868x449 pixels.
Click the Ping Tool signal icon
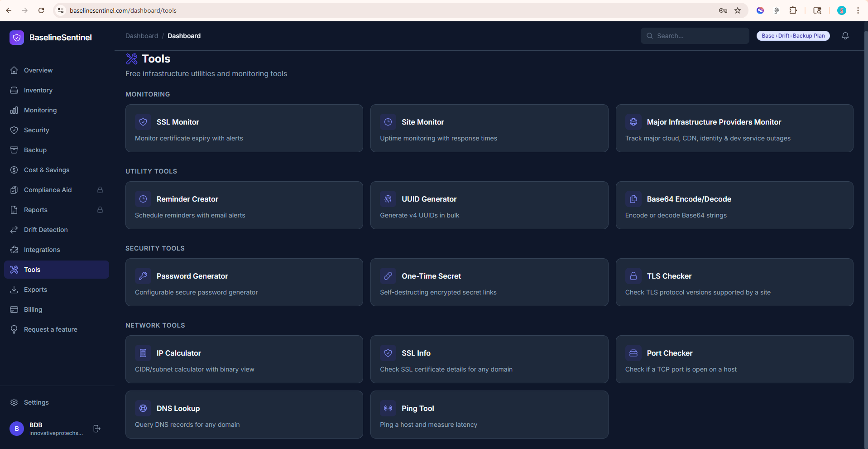click(x=388, y=408)
